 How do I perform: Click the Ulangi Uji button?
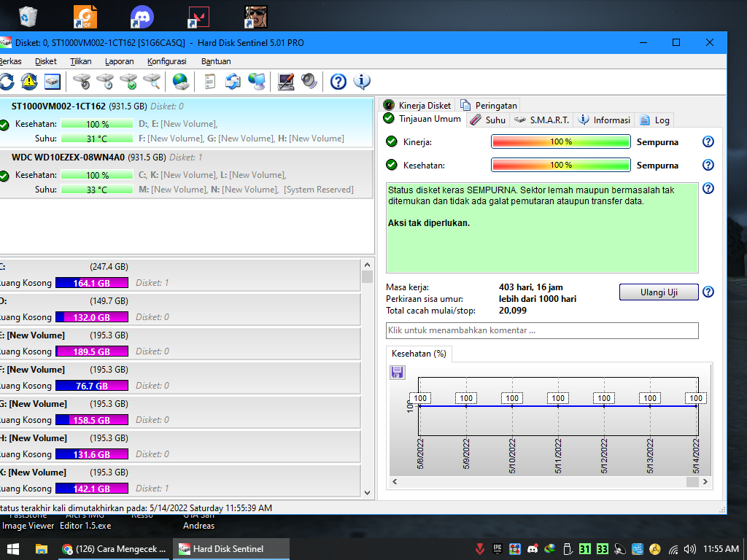click(x=659, y=292)
